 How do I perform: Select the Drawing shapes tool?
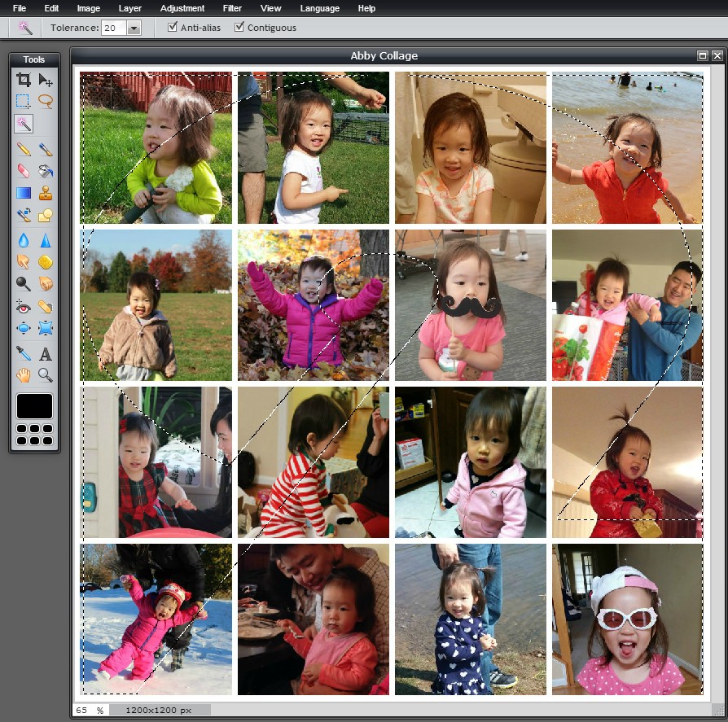pos(46,215)
